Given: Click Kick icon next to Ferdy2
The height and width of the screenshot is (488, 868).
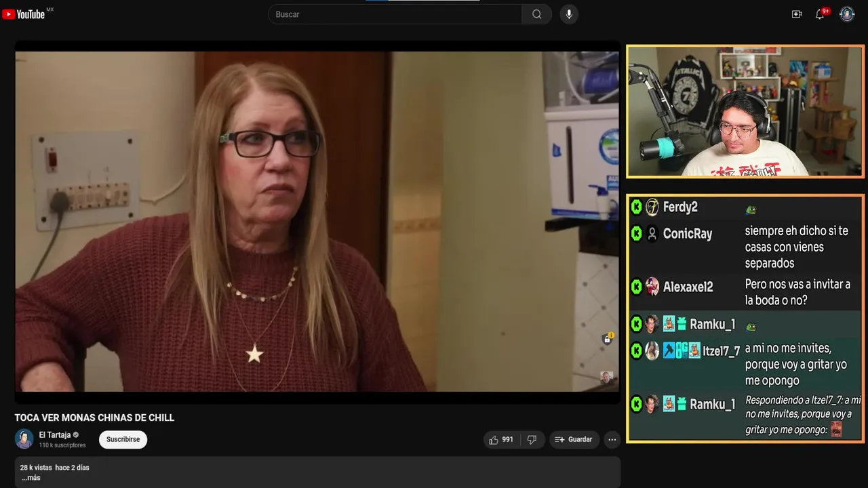Looking at the screenshot, I should (x=636, y=207).
